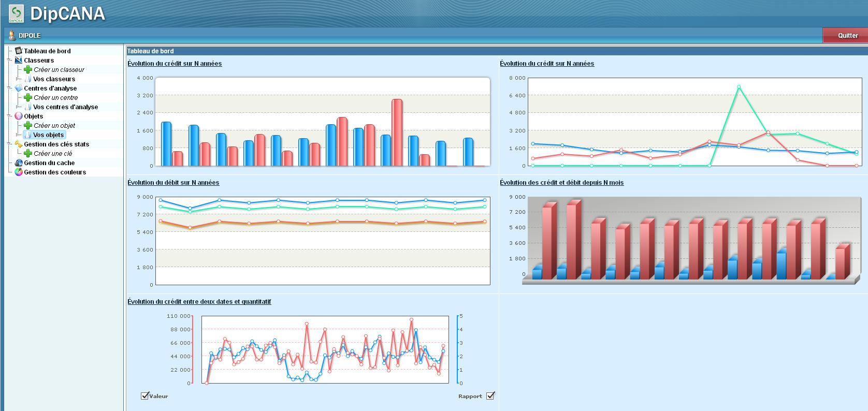Image resolution: width=868 pixels, height=411 pixels.
Task: Open Évolution du crédit entre deux dates et quantitatif
Action: pos(199,302)
